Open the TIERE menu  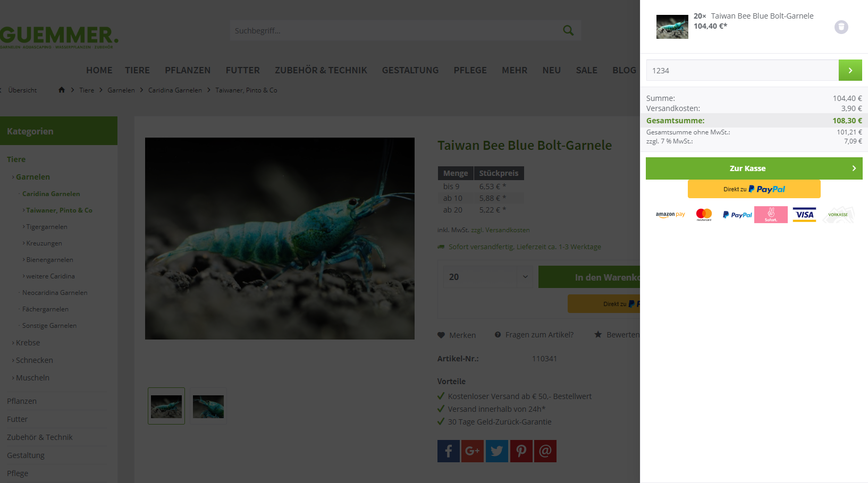coord(137,70)
